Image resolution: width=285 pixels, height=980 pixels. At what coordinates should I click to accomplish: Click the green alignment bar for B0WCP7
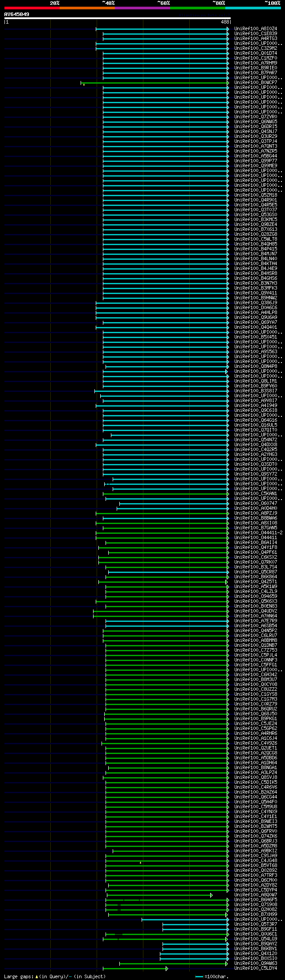pos(154,82)
